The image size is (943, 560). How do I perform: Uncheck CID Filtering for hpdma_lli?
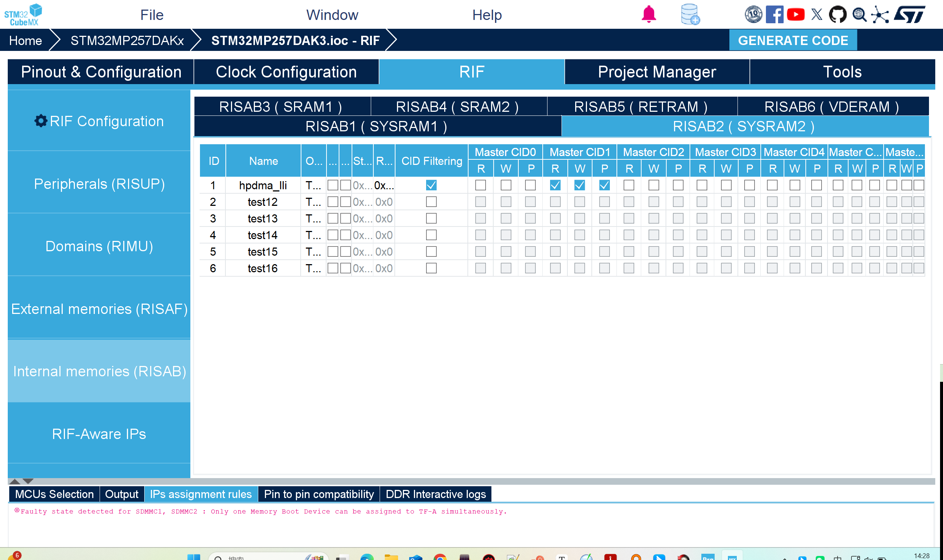tap(431, 185)
